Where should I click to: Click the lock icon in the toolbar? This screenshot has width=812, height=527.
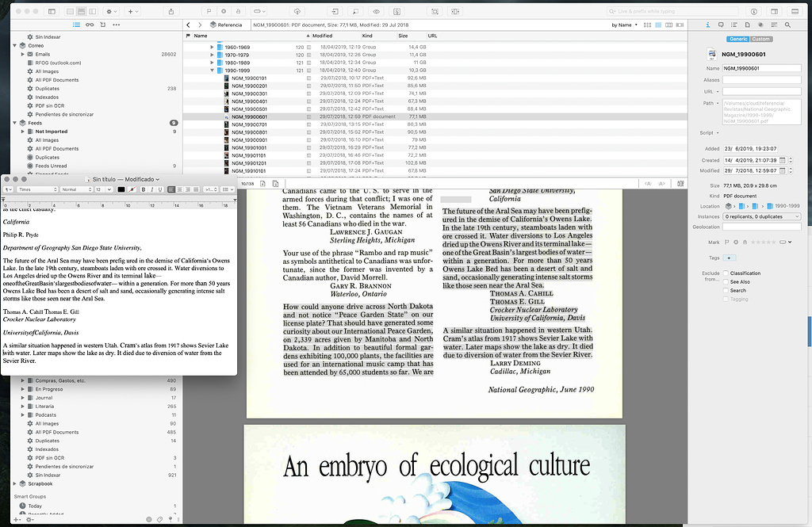point(239,11)
